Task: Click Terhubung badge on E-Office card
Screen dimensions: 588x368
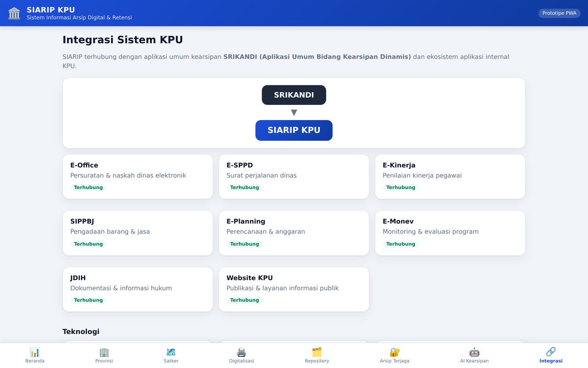Action: click(x=88, y=187)
